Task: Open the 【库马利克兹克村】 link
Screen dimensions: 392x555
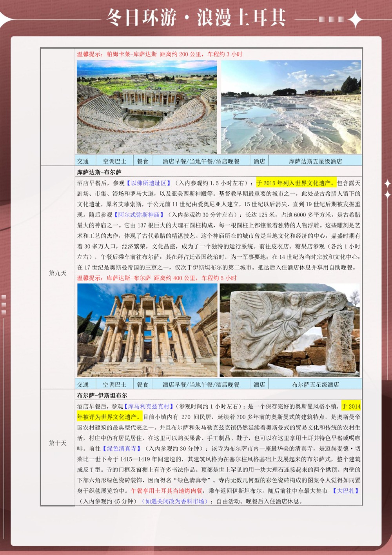Action: (x=149, y=406)
